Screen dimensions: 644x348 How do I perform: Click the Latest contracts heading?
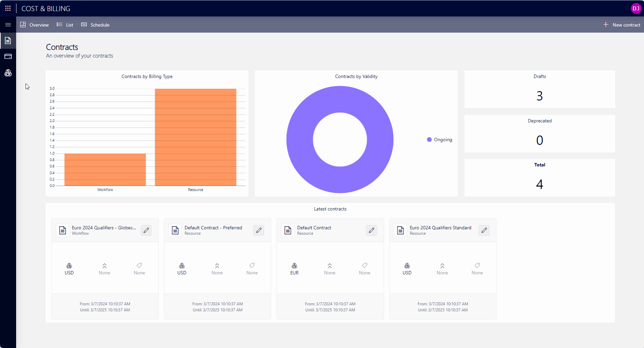(x=330, y=209)
